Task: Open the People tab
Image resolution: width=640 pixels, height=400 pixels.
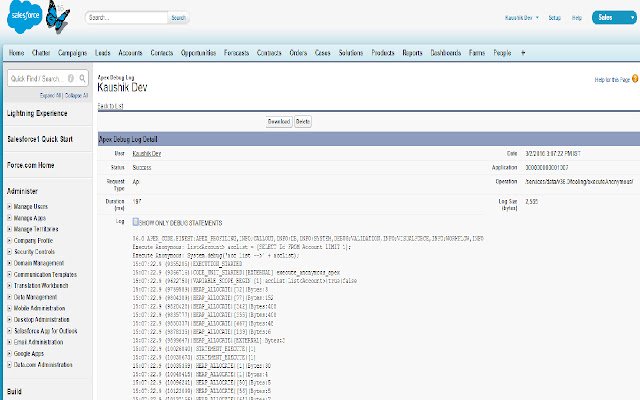Action: pos(502,53)
